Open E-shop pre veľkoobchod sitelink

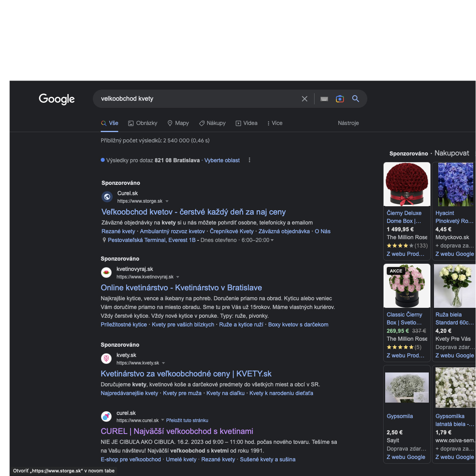[131, 459]
